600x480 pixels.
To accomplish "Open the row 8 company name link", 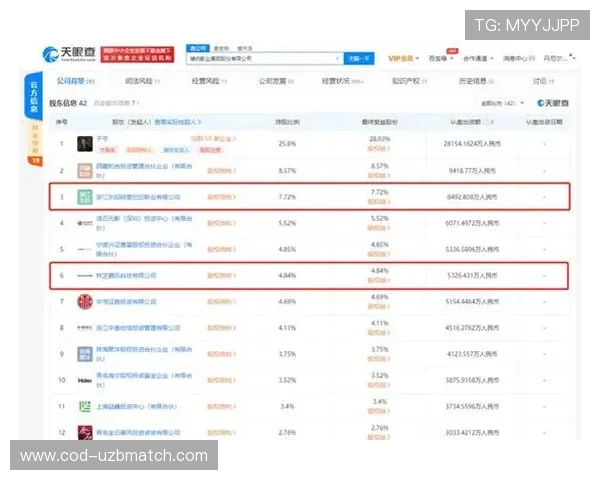I will coord(138,328).
